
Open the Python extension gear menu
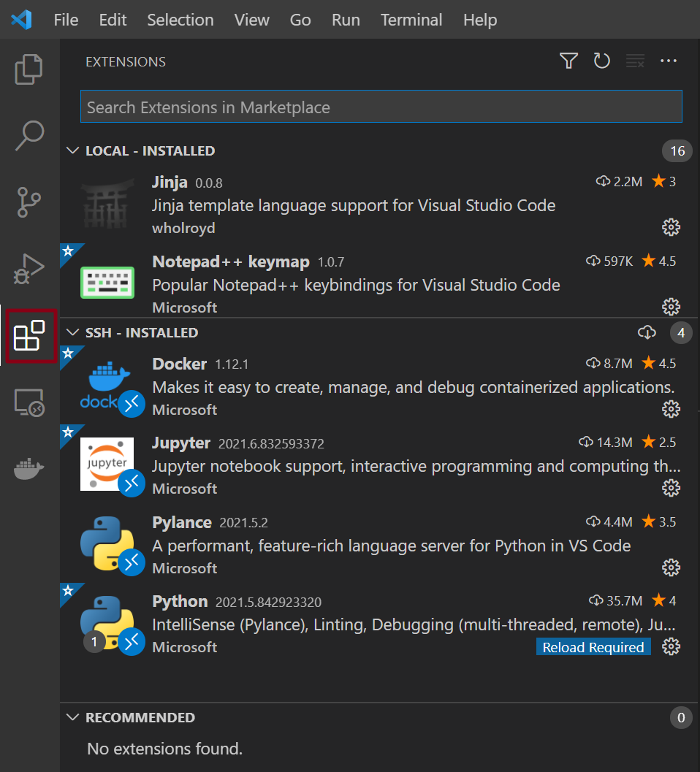coord(671,646)
